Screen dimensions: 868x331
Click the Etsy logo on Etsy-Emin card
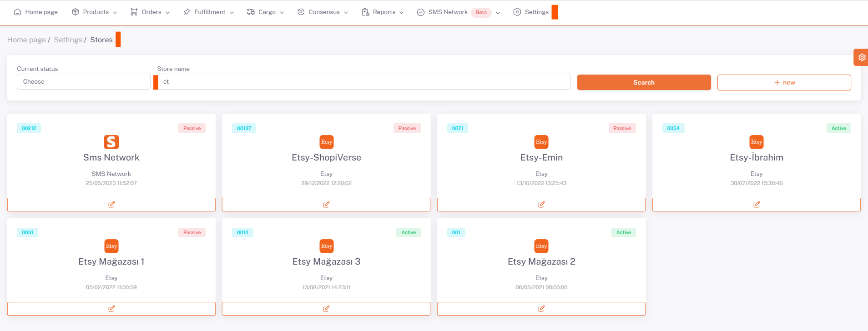541,142
